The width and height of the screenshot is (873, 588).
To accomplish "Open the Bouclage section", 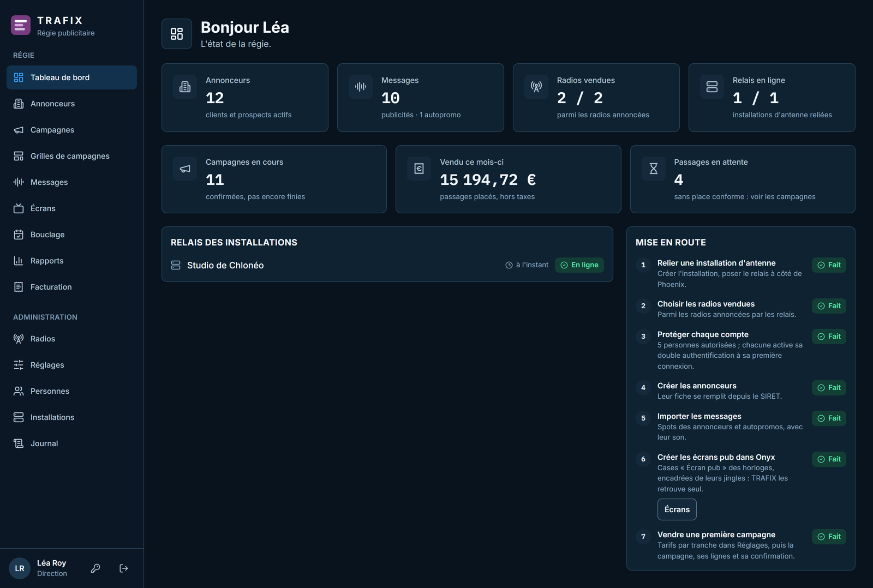I will pyautogui.click(x=71, y=235).
